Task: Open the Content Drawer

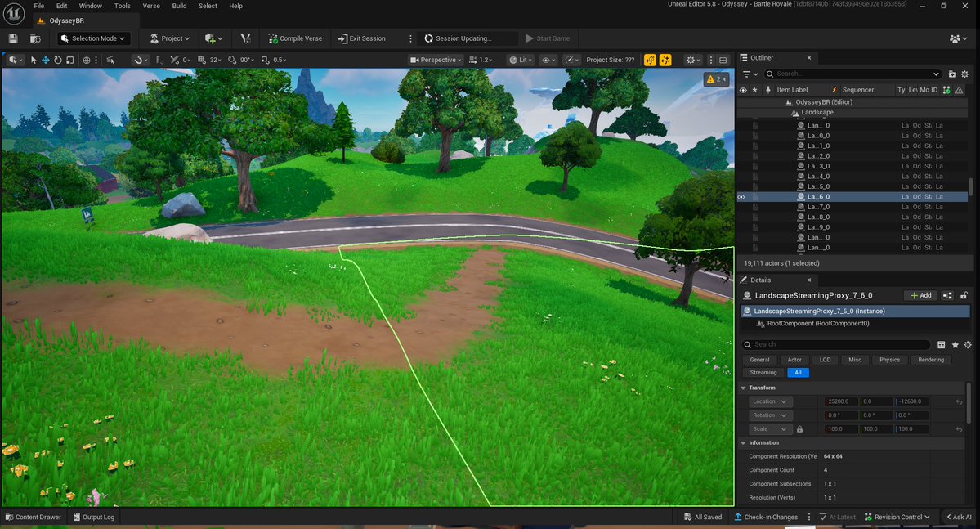Action: [34, 517]
